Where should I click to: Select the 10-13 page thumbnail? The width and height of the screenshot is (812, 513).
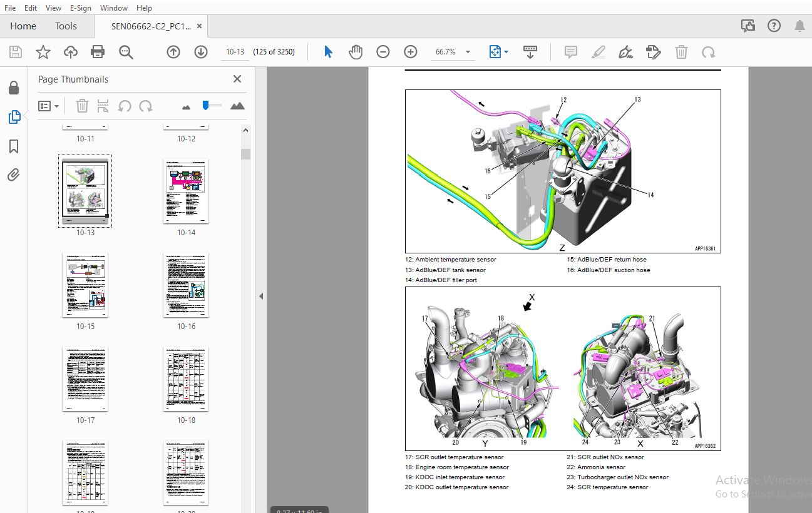85,191
